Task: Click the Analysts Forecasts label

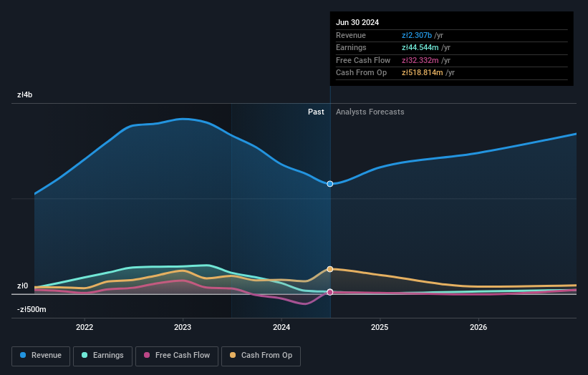Action: click(370, 112)
